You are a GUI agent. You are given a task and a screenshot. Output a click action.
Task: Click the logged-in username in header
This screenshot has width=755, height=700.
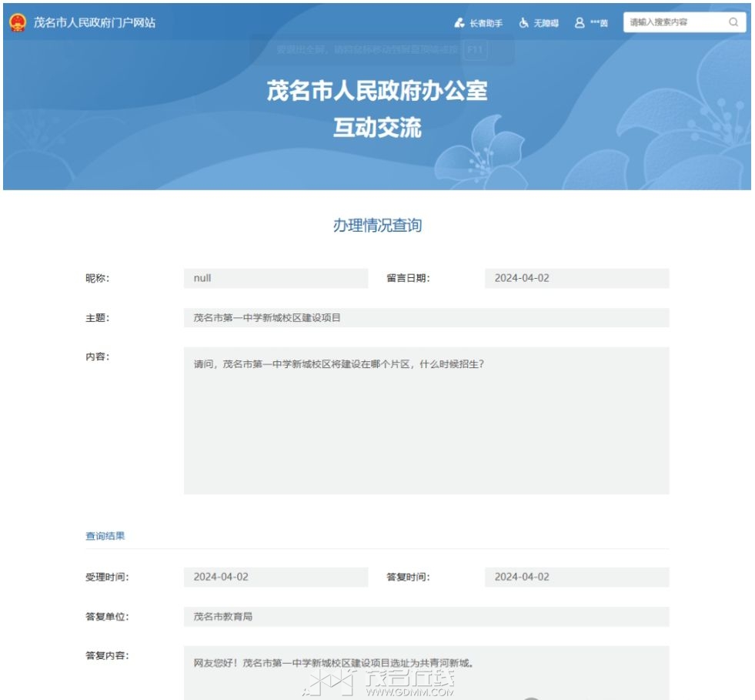point(599,24)
